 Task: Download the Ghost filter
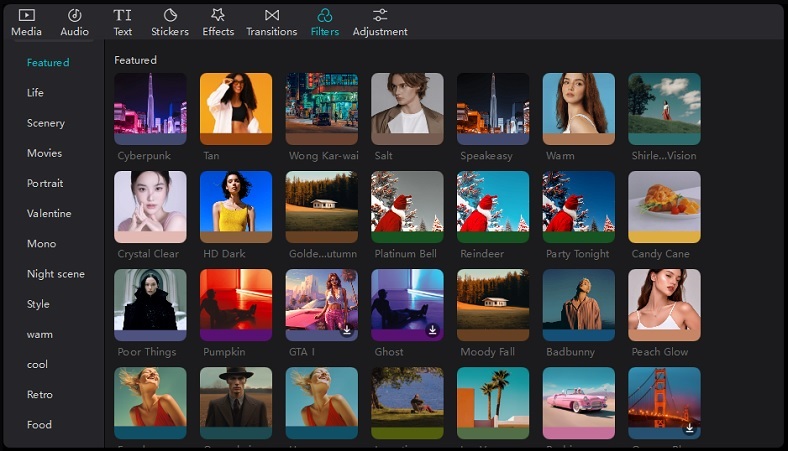pyautogui.click(x=433, y=330)
